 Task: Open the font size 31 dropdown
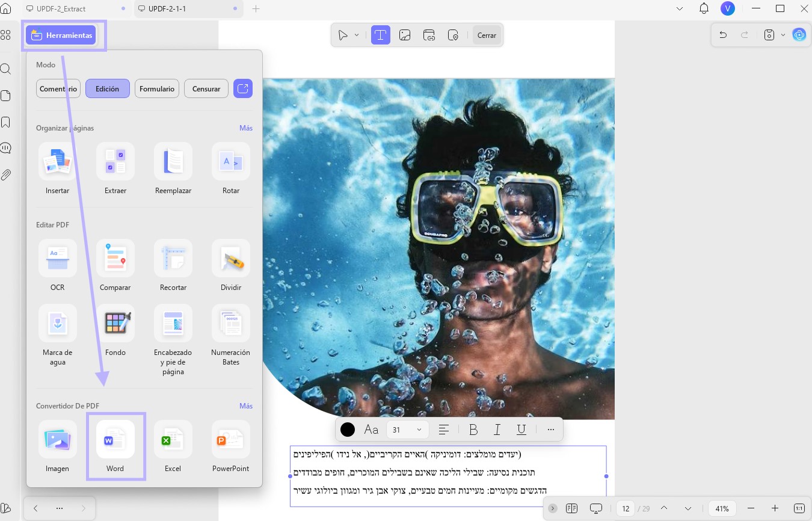click(x=408, y=430)
